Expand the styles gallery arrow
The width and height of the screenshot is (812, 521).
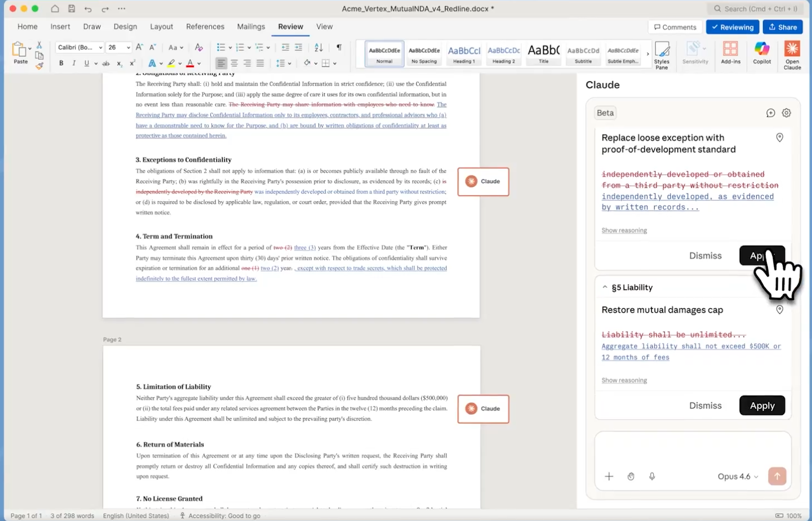(648, 54)
